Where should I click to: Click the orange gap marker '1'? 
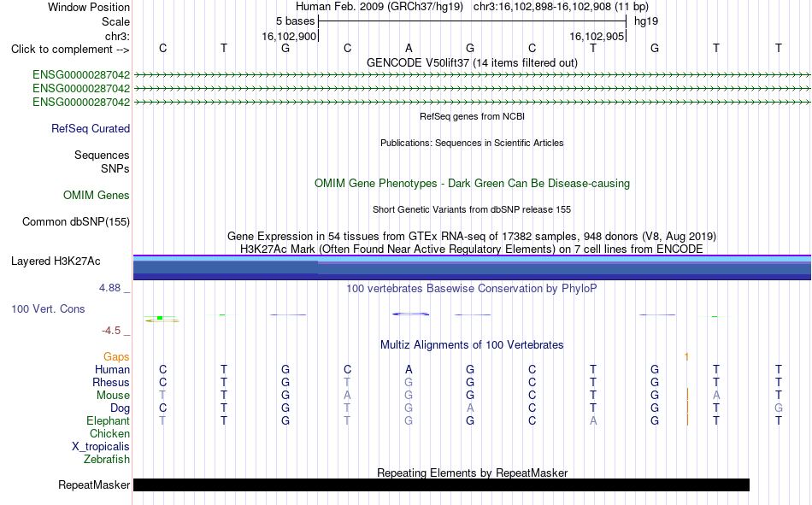point(686,357)
